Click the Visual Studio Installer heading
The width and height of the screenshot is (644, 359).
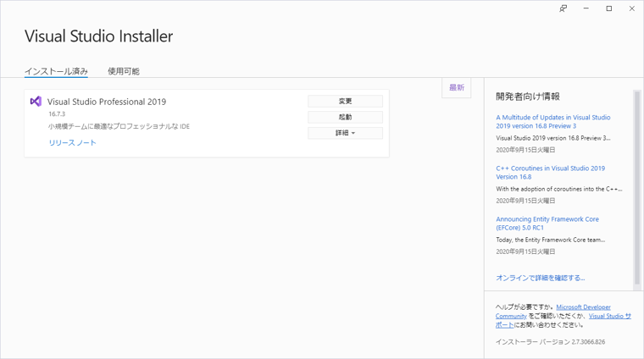(x=98, y=36)
